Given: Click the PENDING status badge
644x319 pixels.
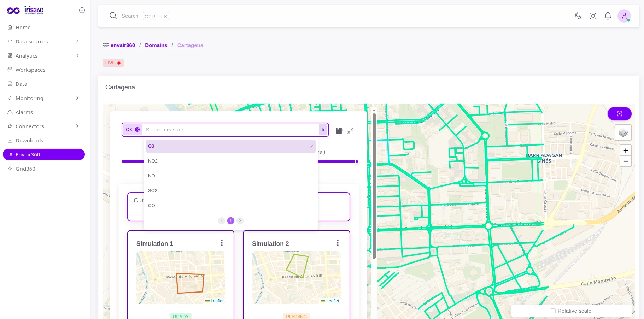Looking at the screenshot, I should pos(296,316).
